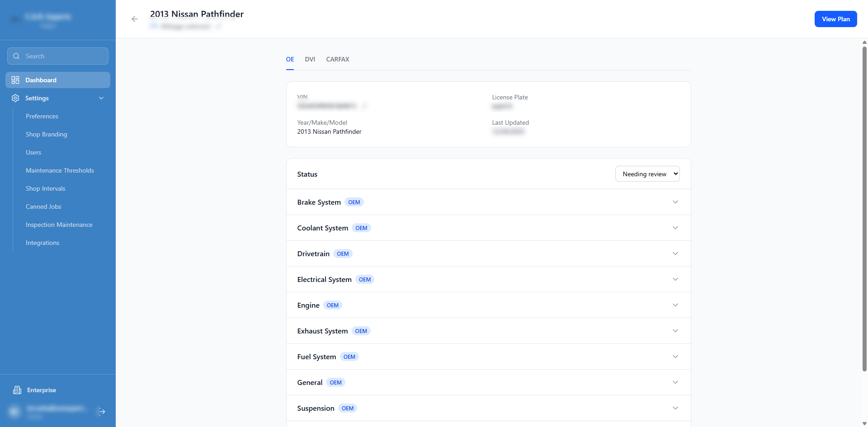868x427 pixels.
Task: Open Canned Jobs settings
Action: (x=43, y=206)
